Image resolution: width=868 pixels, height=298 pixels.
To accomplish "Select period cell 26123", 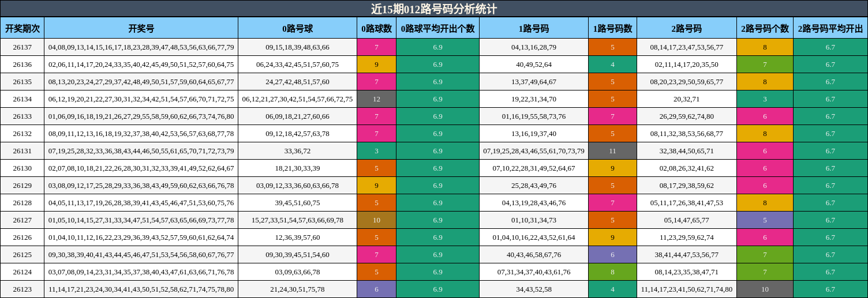I will (23, 289).
